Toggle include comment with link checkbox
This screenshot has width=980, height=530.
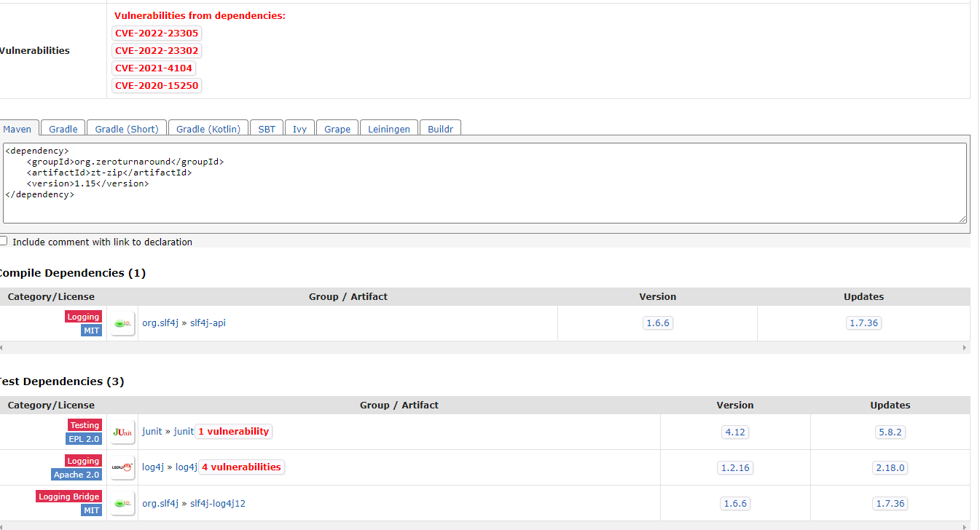[x=4, y=241]
